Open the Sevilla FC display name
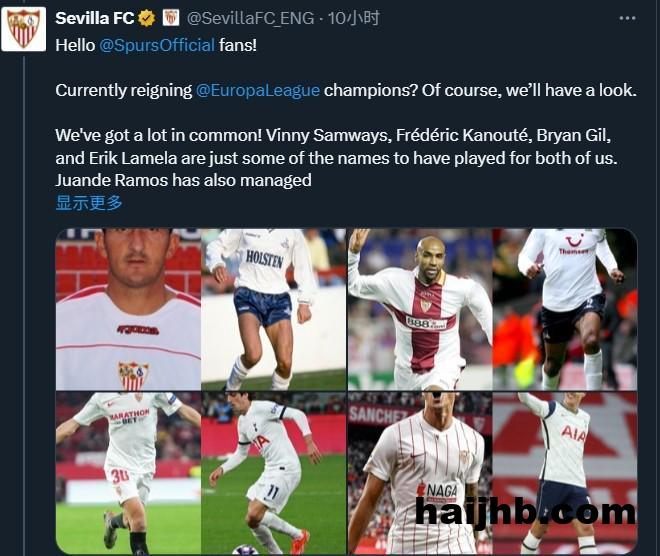This screenshot has width=660, height=556. [x=95, y=19]
